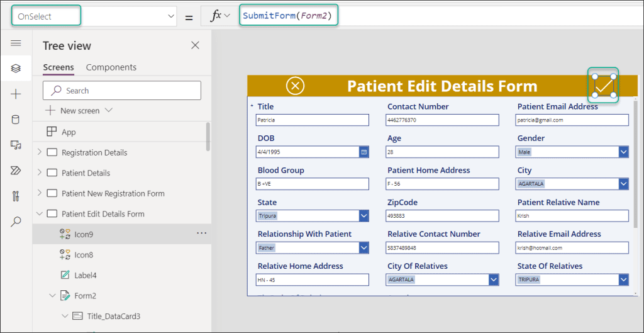644x333 pixels.
Task: Collapse Patient Edit Details Form screen
Action: [40, 214]
